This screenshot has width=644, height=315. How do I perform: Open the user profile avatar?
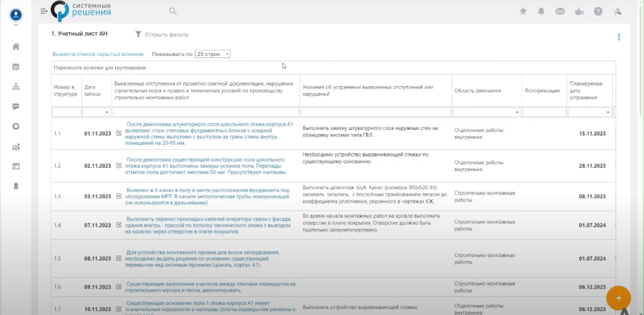coord(16,15)
